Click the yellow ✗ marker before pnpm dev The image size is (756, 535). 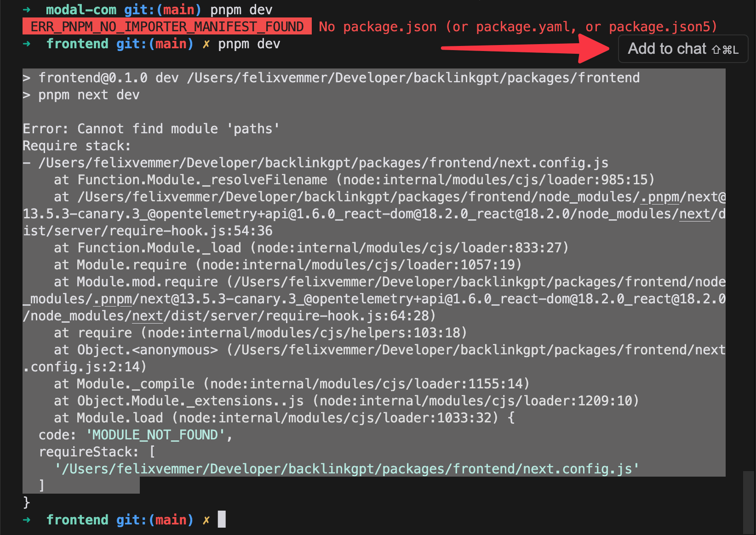point(206,44)
